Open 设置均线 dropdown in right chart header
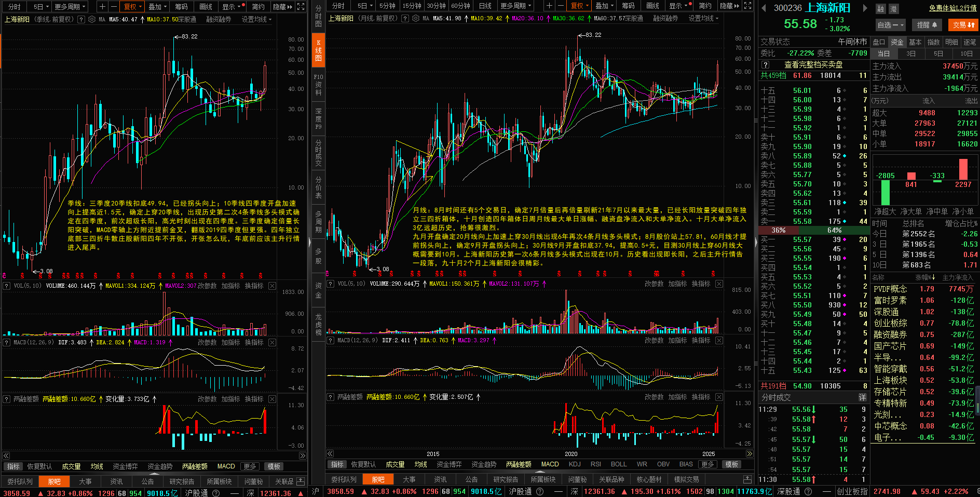The image size is (980, 497). pyautogui.click(x=703, y=18)
